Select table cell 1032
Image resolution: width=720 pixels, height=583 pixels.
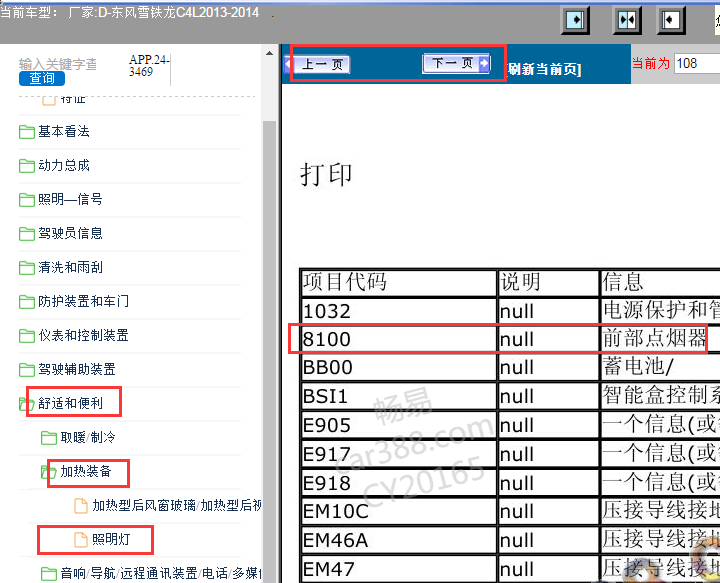coord(399,311)
